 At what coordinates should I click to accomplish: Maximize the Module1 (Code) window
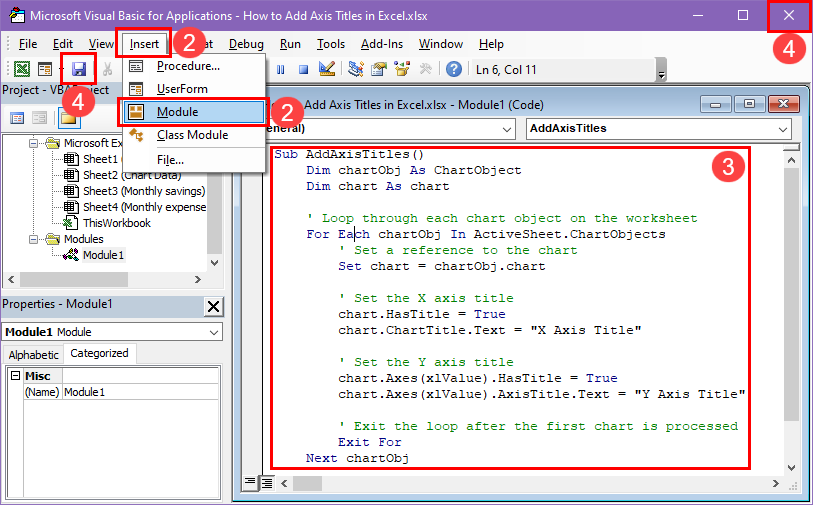pos(749,104)
